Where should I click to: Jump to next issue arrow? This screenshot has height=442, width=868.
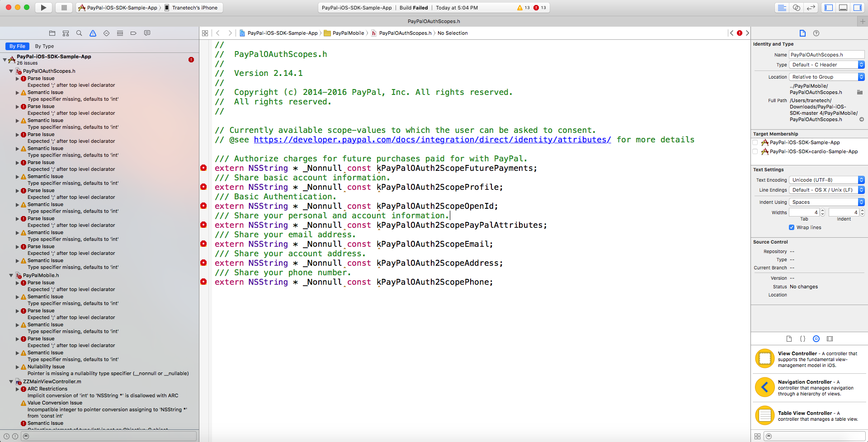[747, 33]
